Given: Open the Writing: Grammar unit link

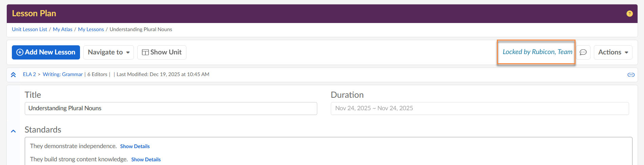Looking at the screenshot, I should (x=63, y=74).
